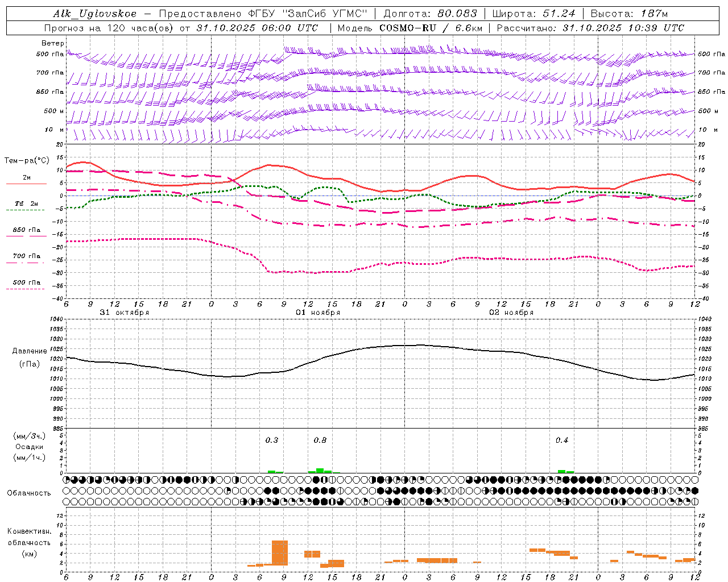Click the '02 ноября' date label
728x582 pixels.
click(x=511, y=313)
